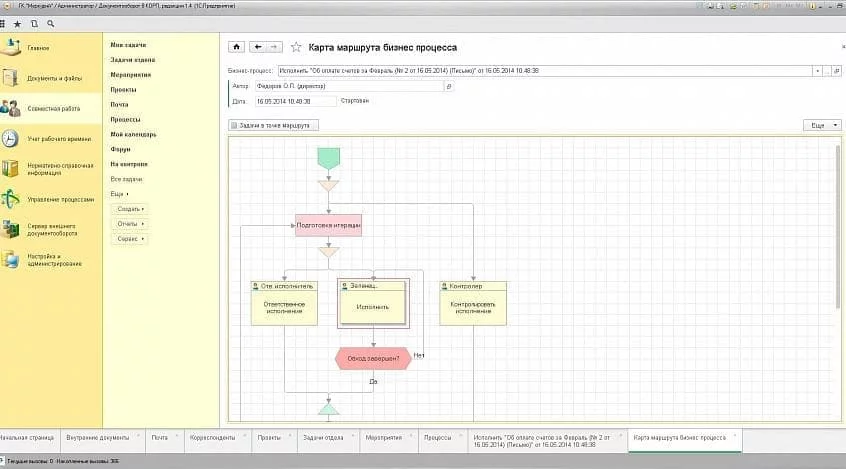Open search magnifier in top toolbar
The height and width of the screenshot is (469, 846).
point(50,24)
